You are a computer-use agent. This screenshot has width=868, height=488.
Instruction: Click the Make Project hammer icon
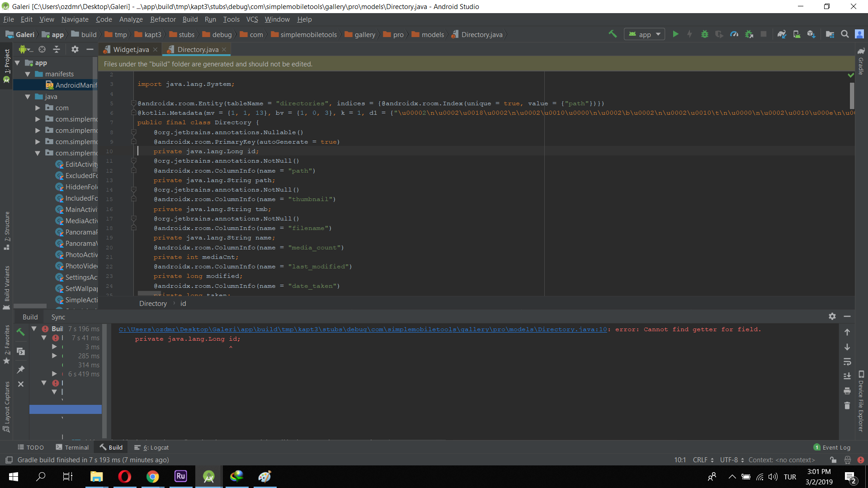click(613, 34)
